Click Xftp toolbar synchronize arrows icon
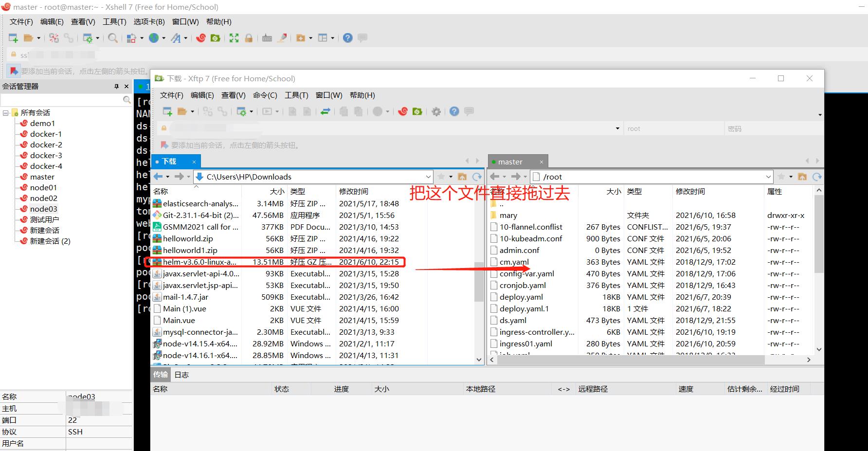The width and height of the screenshot is (868, 451). (325, 111)
